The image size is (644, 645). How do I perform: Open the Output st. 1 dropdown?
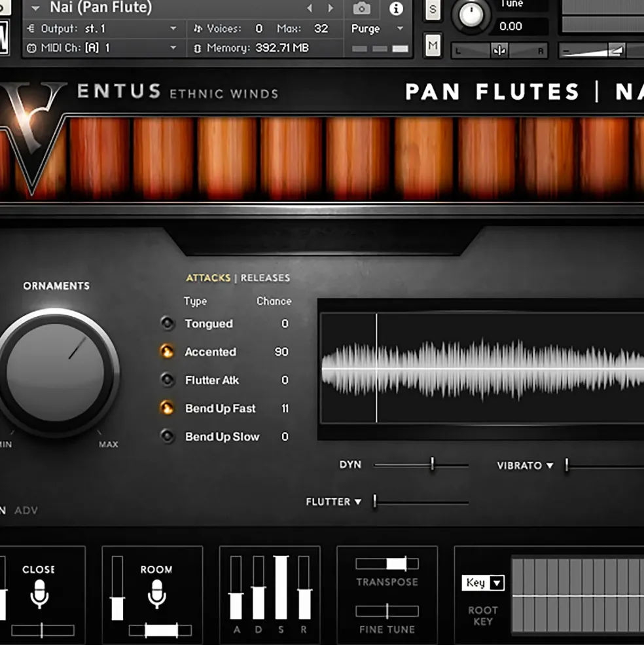tap(101, 28)
